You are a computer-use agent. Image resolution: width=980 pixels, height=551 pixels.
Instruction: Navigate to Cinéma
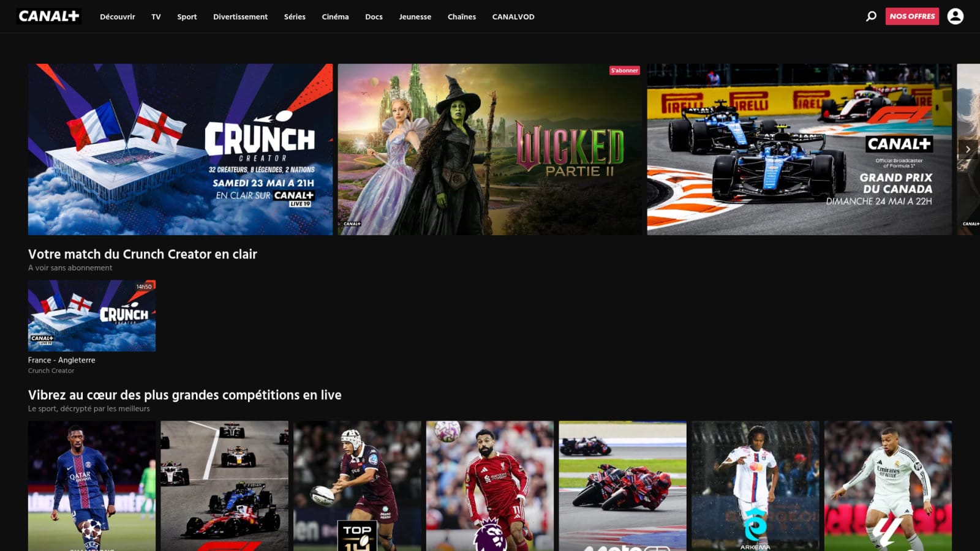[x=335, y=17]
